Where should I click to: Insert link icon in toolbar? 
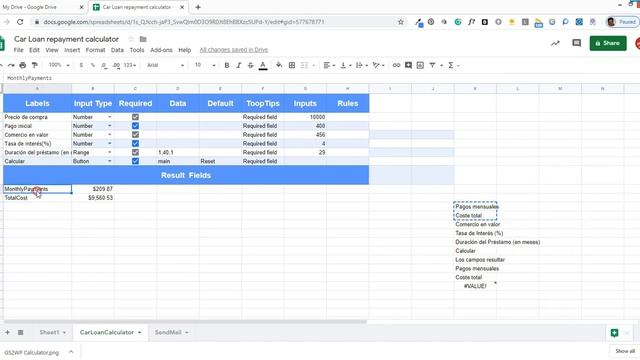point(396,65)
